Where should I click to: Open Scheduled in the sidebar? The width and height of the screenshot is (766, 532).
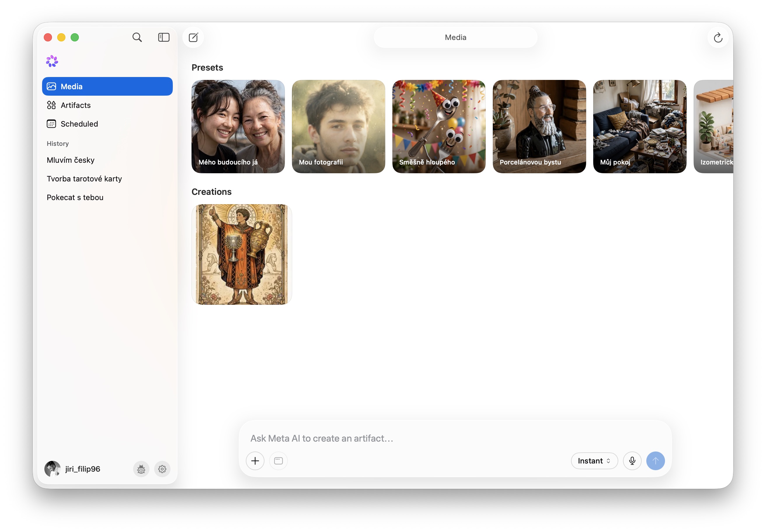[107, 124]
